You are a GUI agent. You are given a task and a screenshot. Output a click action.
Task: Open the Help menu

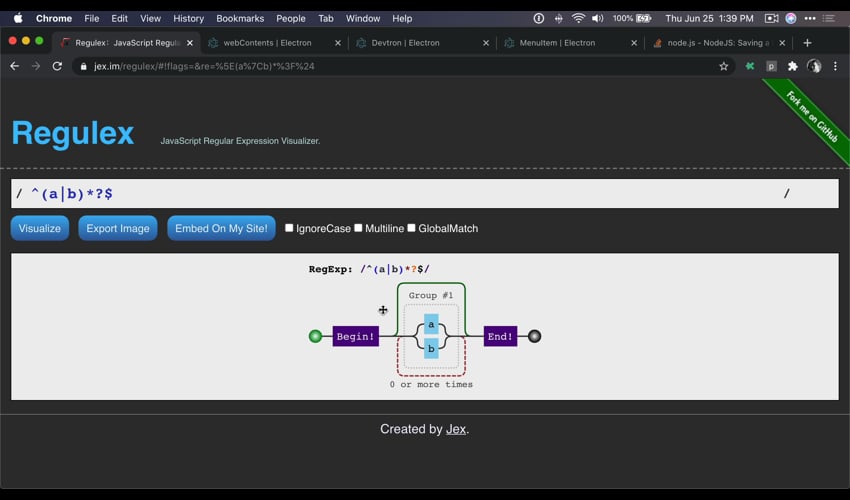click(x=402, y=18)
